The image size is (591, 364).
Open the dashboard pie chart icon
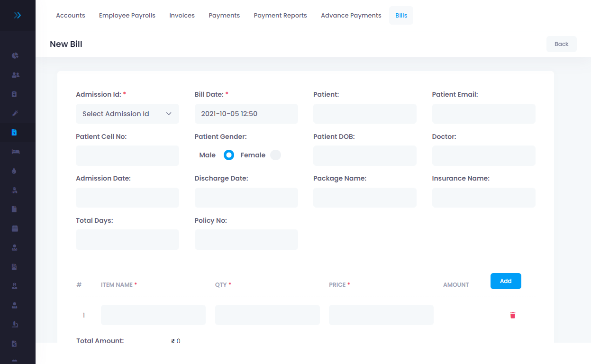click(x=15, y=55)
